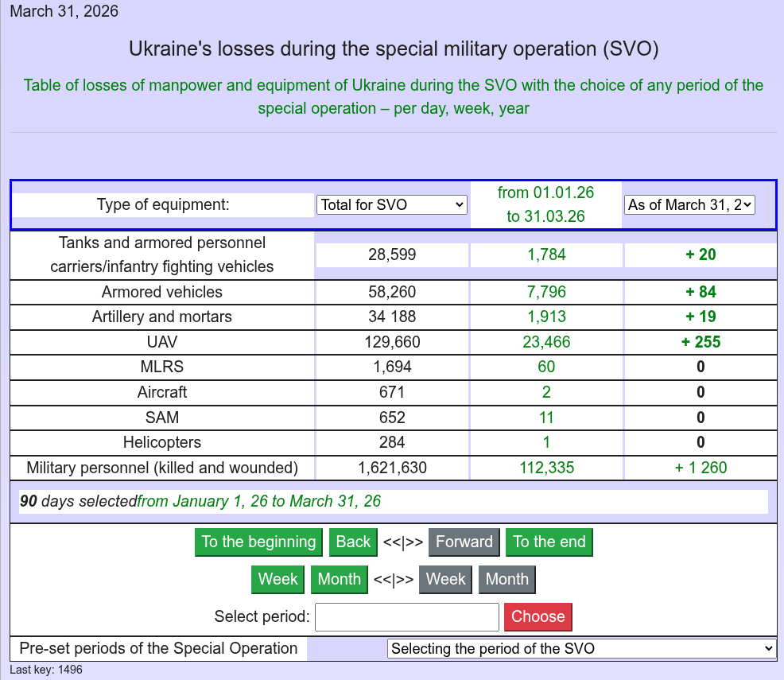The height and width of the screenshot is (680, 784).
Task: Click 'Military personnel (killed and wounded)' label
Action: point(162,468)
